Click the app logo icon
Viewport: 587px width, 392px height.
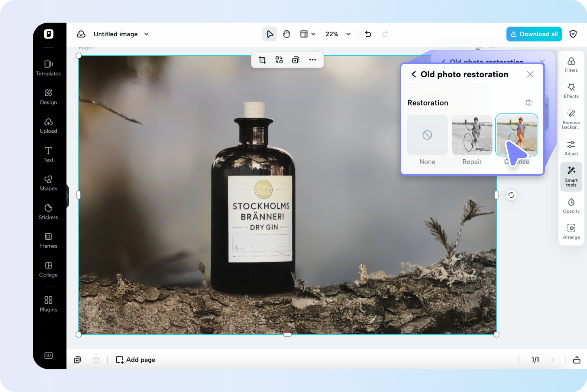[x=48, y=34]
